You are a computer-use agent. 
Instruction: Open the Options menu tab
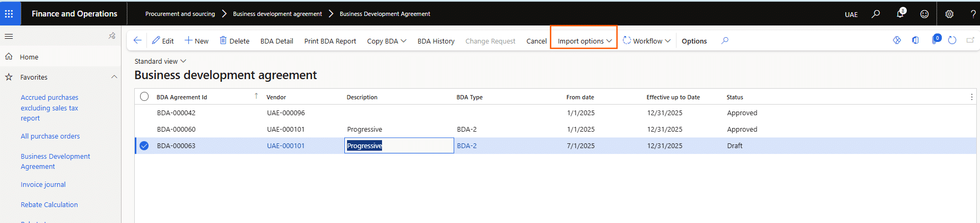pyautogui.click(x=694, y=41)
